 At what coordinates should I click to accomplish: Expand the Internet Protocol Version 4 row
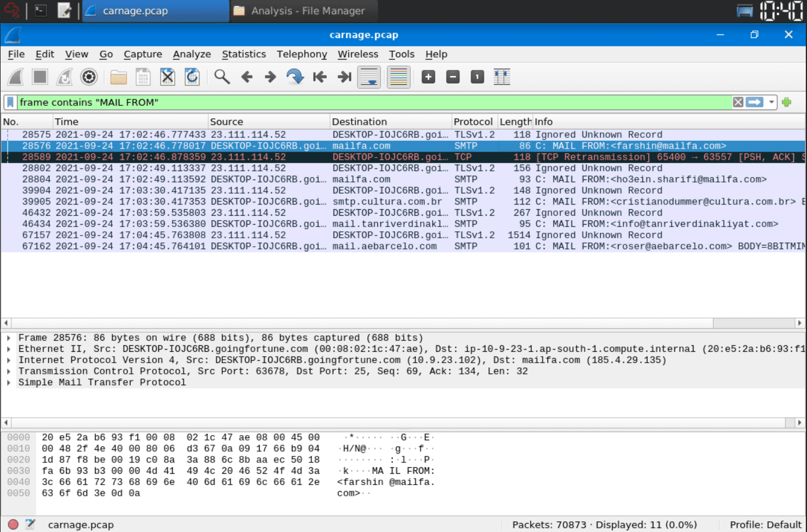(9, 360)
